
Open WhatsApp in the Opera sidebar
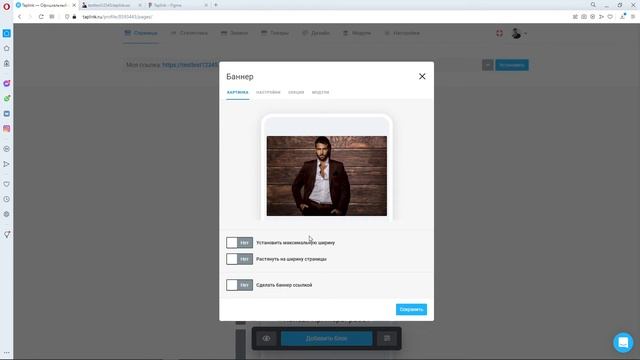(7, 98)
